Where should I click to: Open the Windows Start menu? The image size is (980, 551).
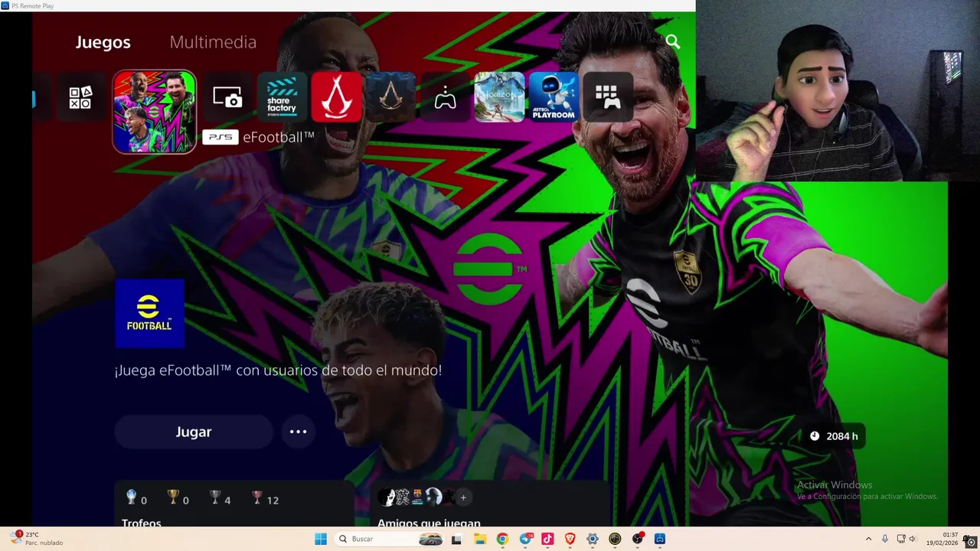[x=321, y=539]
